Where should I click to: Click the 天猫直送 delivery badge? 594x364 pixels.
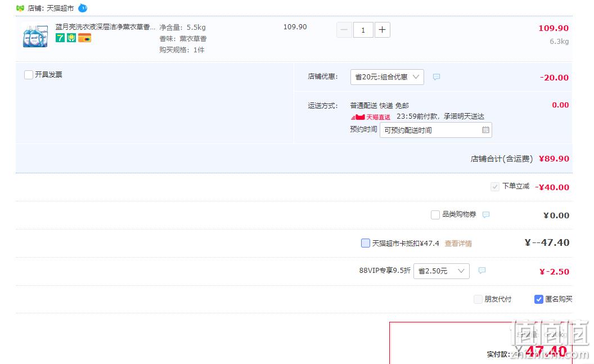pos(371,117)
